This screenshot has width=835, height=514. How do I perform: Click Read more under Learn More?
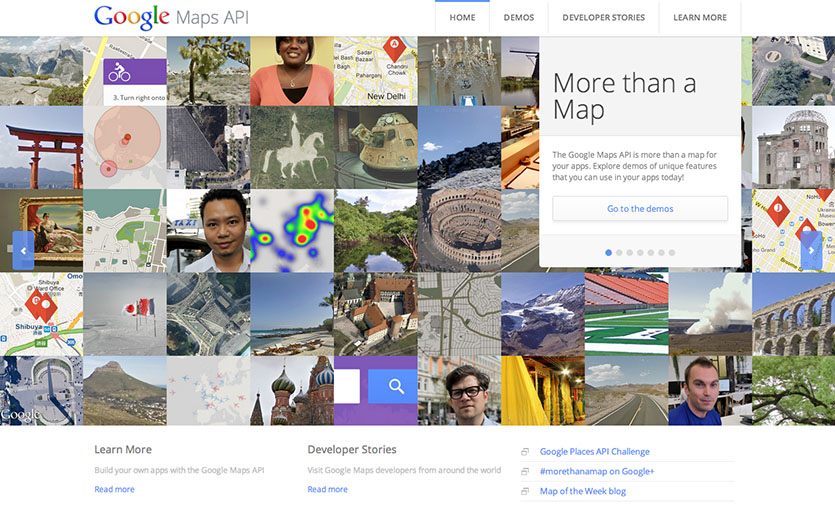pyautogui.click(x=114, y=489)
